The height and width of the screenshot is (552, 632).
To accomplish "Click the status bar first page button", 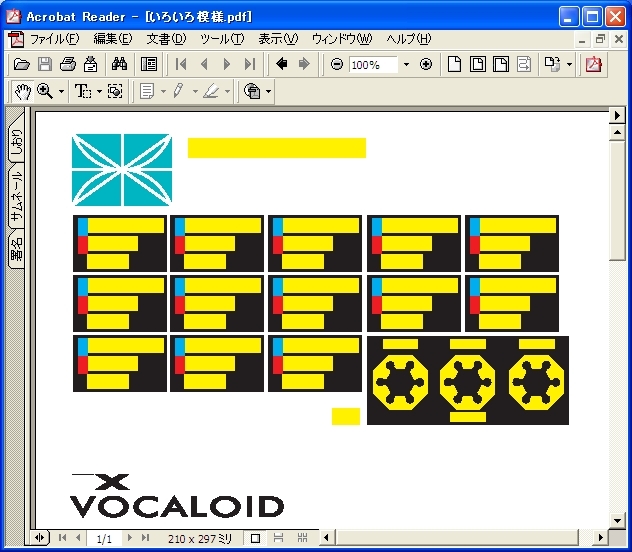I will 62,538.
